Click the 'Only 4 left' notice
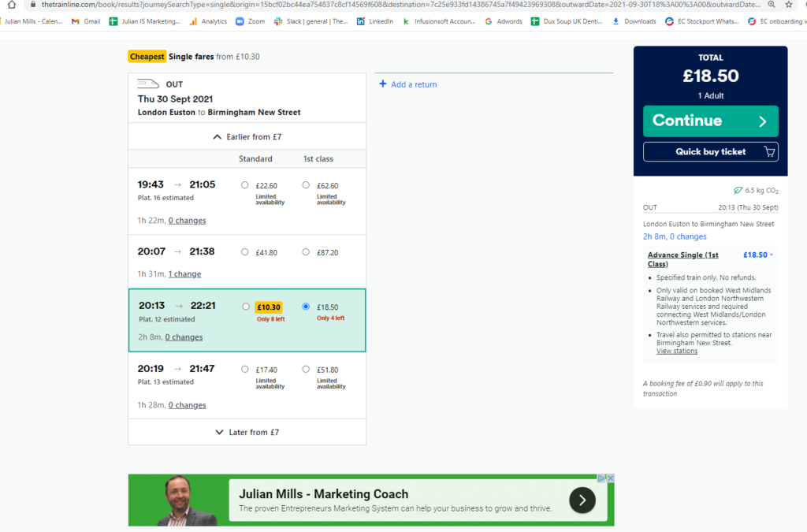Screen dimensions: 807x532 click(330, 318)
